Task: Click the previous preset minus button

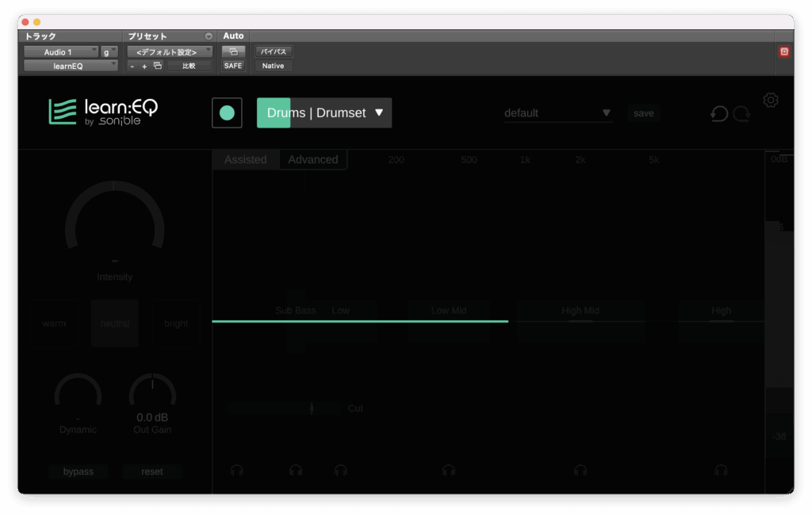Action: pyautogui.click(x=132, y=67)
